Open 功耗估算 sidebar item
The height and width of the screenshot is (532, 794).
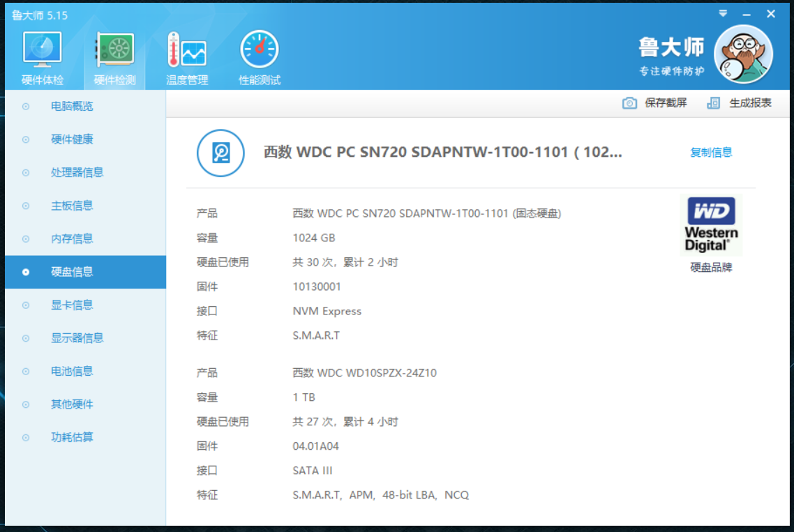click(86, 437)
